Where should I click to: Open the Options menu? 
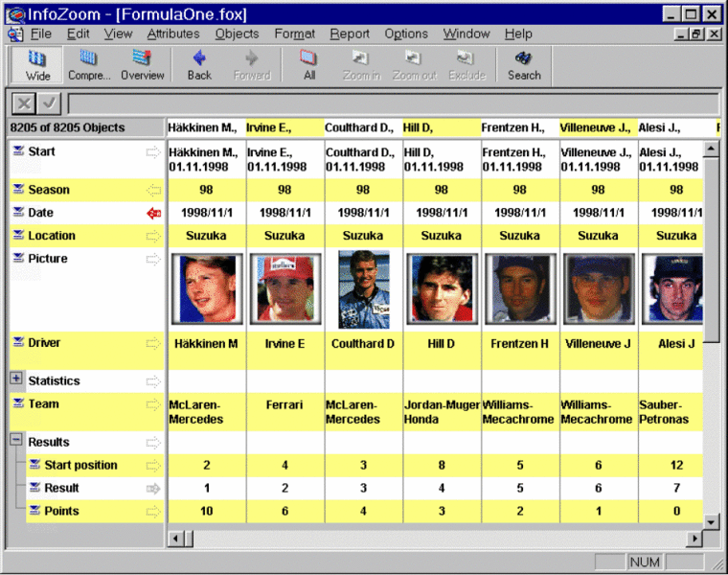tap(406, 34)
